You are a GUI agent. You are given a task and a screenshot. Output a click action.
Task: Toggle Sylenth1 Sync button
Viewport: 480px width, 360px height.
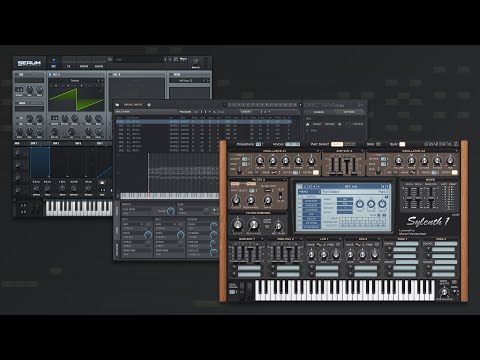(x=402, y=144)
